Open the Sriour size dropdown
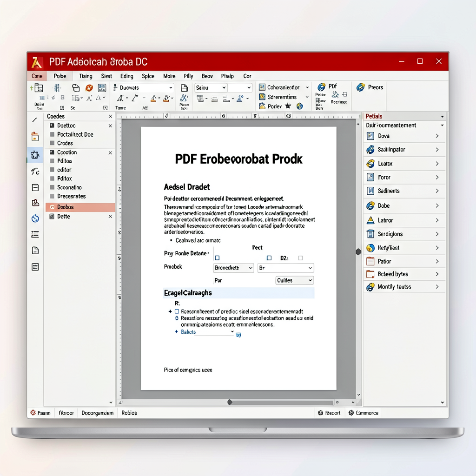This screenshot has height=476, width=476. [211, 88]
